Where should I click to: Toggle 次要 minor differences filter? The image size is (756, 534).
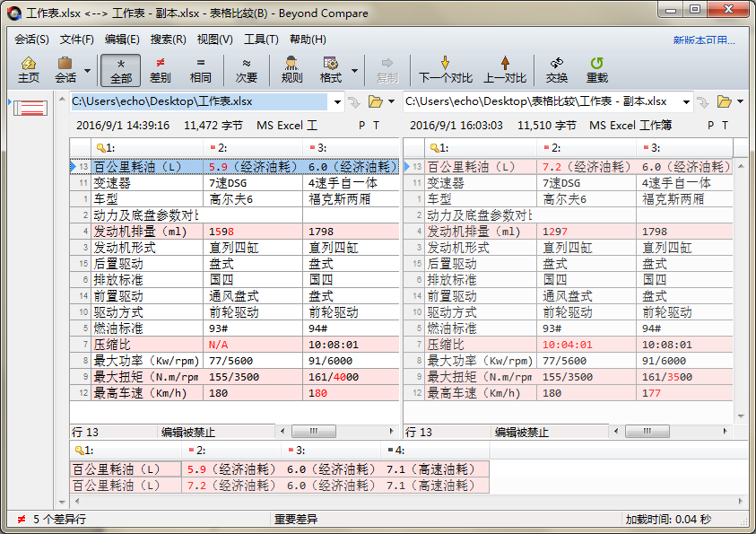[245, 67]
